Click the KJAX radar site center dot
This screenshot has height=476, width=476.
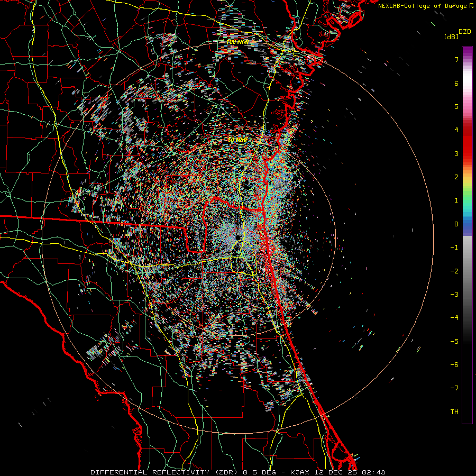pos(237,237)
